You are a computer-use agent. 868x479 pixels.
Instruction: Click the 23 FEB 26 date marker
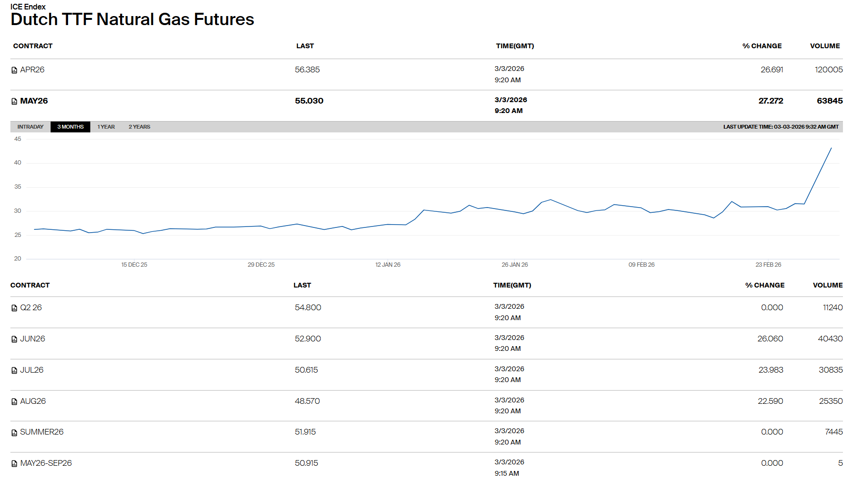coord(768,265)
